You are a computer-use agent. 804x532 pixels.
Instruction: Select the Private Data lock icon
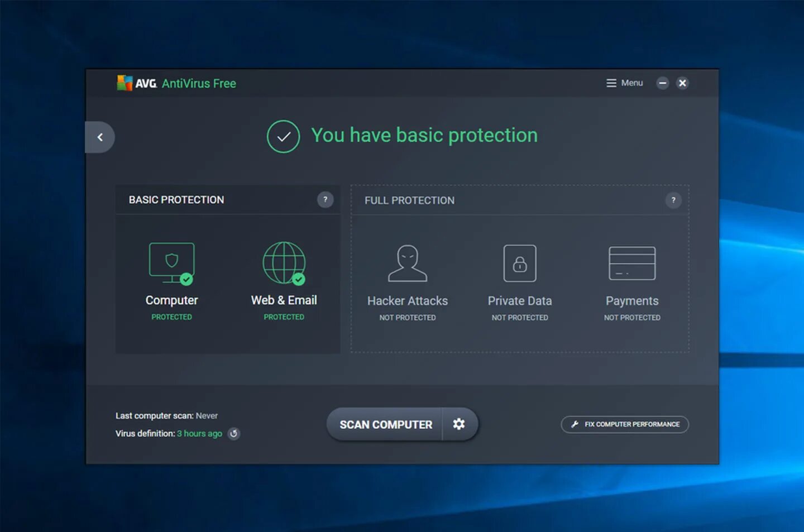pyautogui.click(x=520, y=263)
